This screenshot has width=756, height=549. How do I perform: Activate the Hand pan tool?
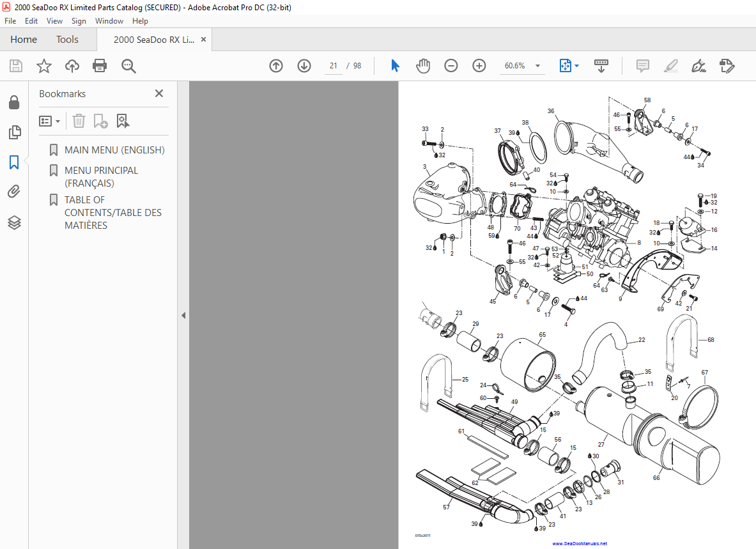coord(423,66)
